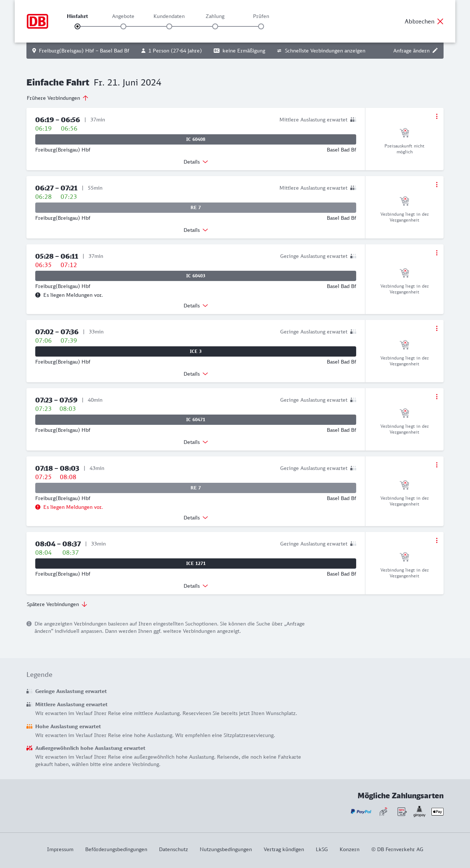470x868 pixels.
Task: Click the DB logo
Action: pyautogui.click(x=37, y=21)
